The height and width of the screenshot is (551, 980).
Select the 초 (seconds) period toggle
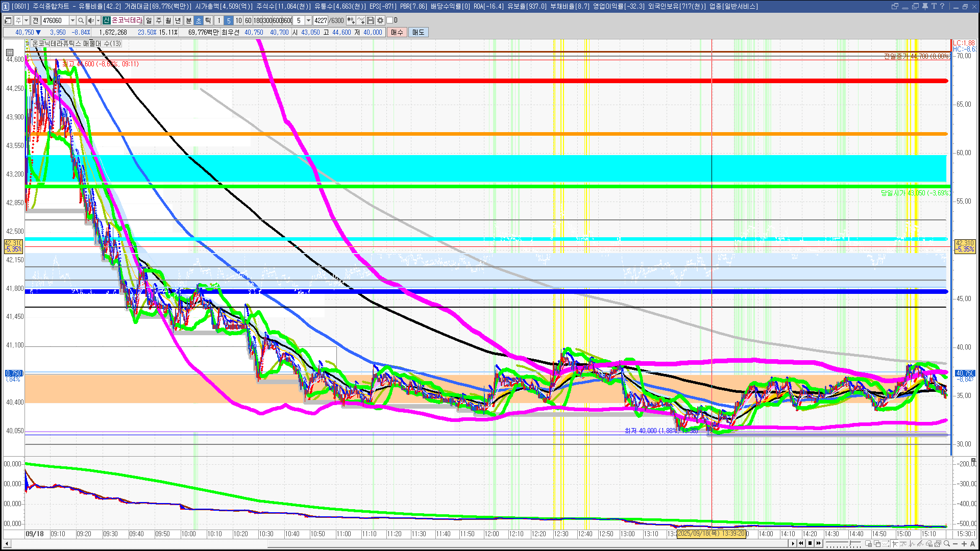pos(199,20)
